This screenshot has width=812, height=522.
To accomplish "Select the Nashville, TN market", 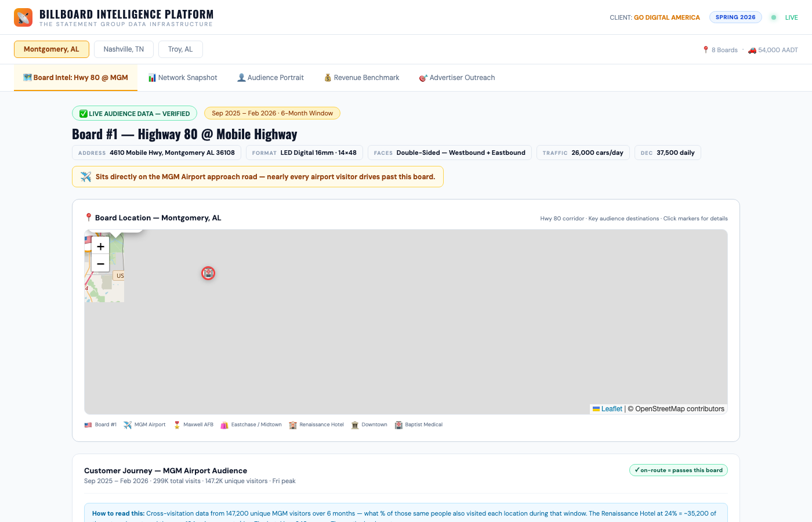I will [124, 49].
